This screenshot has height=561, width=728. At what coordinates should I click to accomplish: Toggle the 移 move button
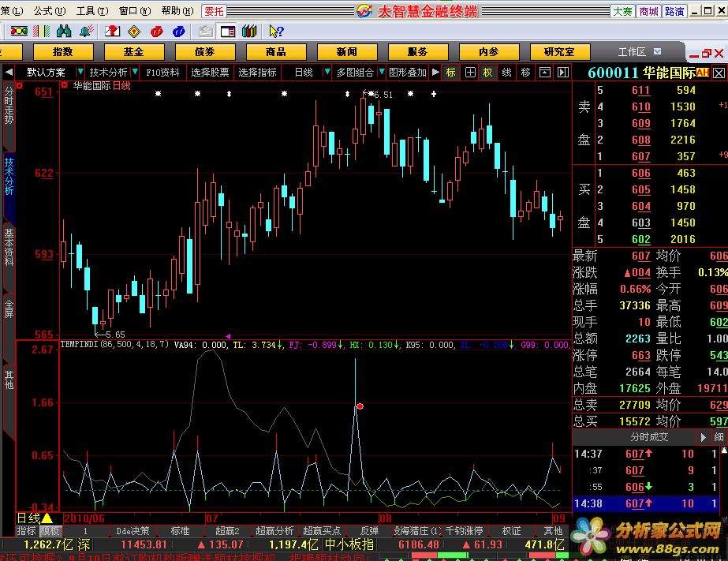[525, 73]
